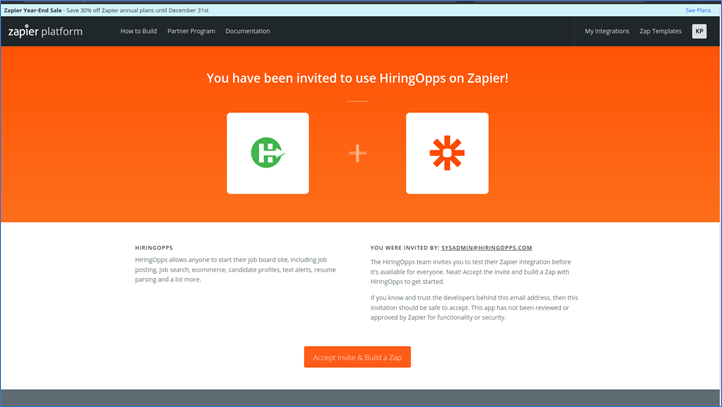722x407 pixels.
Task: Click the sysadmin@hiringopps.com email link
Action: 487,248
